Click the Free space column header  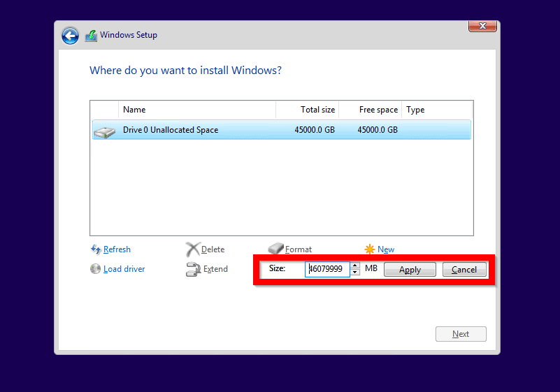tap(371, 110)
